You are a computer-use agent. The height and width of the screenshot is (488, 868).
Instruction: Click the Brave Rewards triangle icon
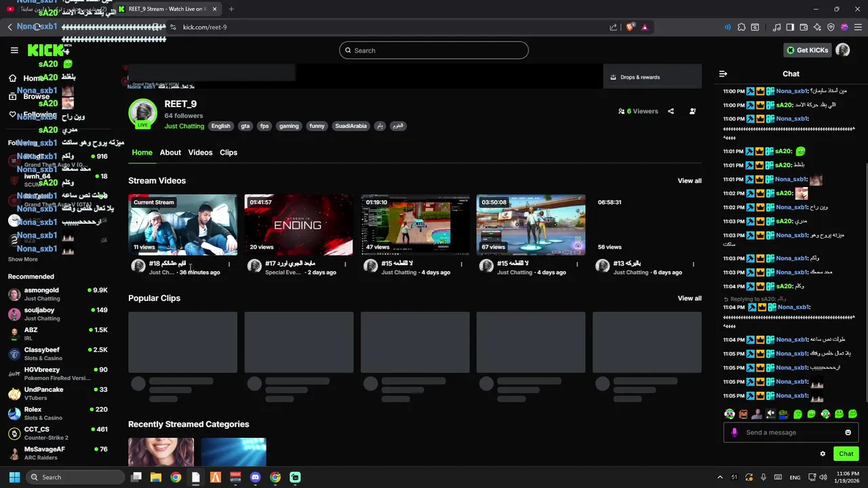pos(644,27)
